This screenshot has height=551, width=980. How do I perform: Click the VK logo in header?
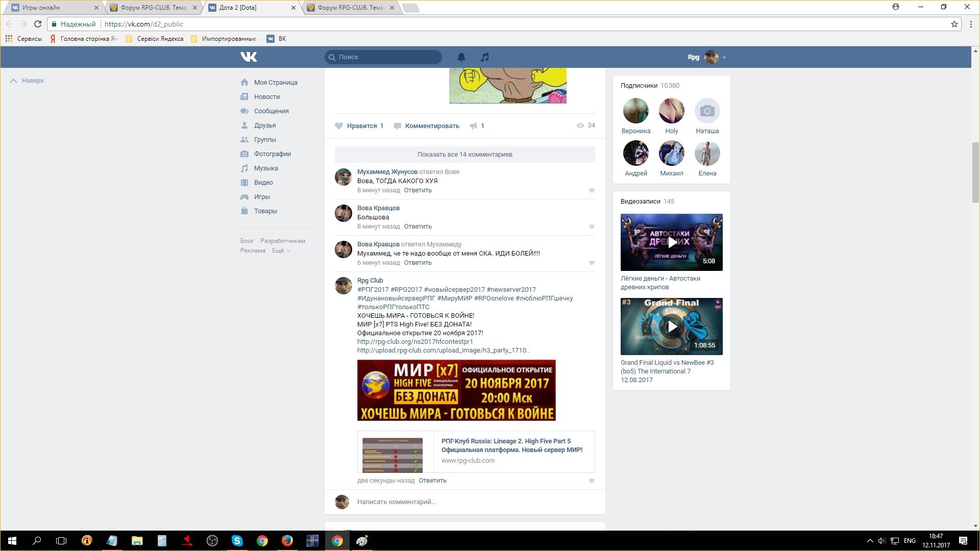pos(249,57)
